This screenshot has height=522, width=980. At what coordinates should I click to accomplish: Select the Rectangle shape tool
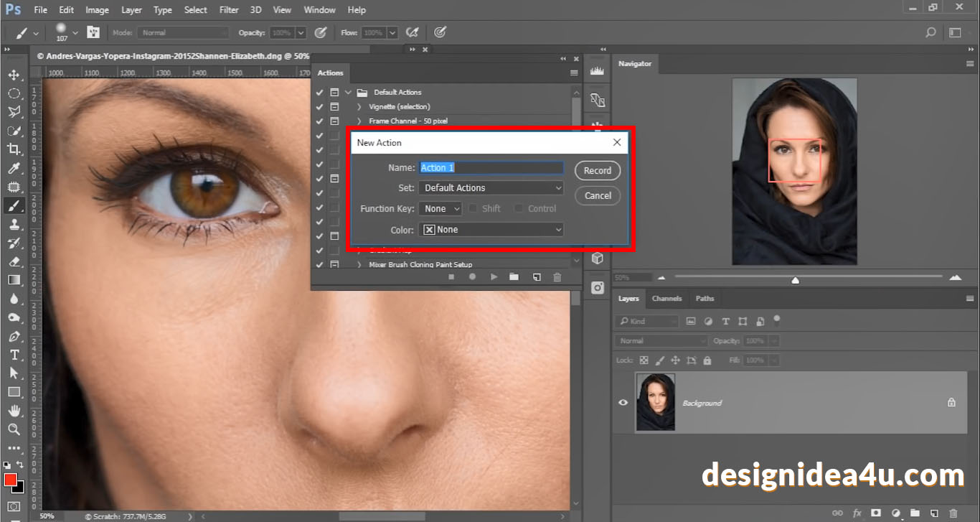pos(14,392)
